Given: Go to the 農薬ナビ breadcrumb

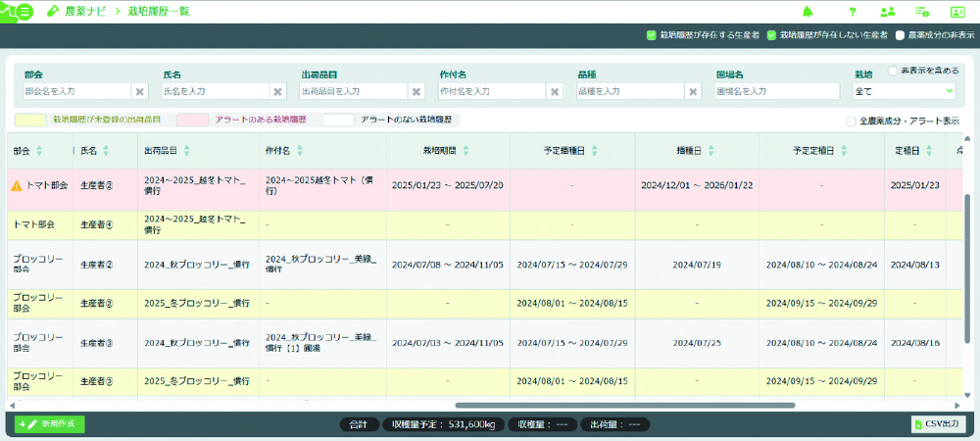Looking at the screenshot, I should click(x=85, y=11).
